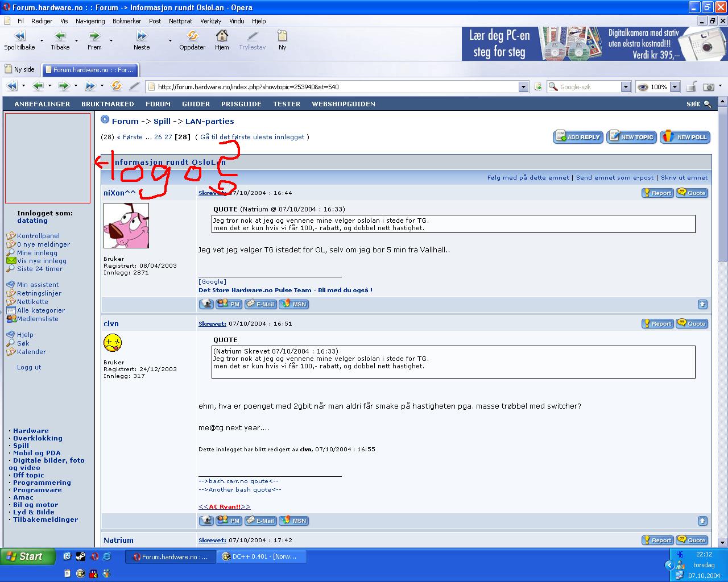
Task: Click the ADD REPLY button
Action: [578, 137]
